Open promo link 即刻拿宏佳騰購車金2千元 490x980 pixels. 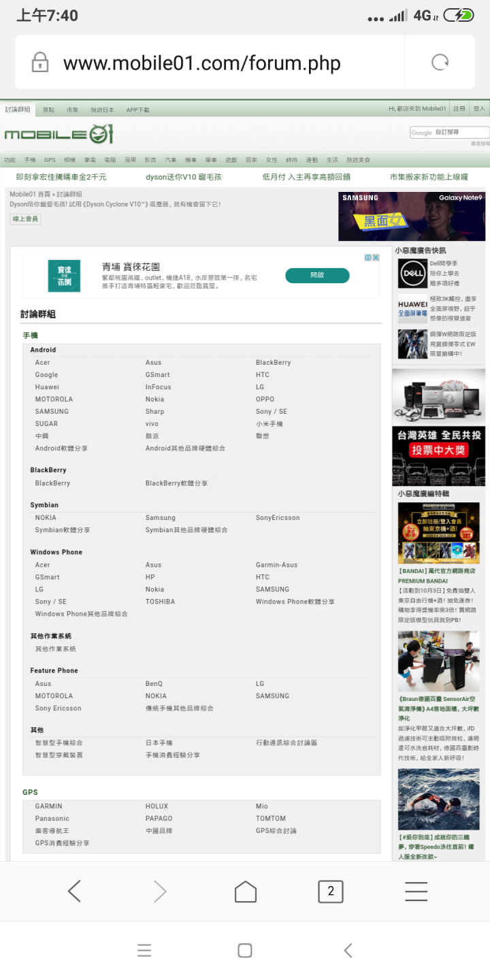[x=61, y=177]
